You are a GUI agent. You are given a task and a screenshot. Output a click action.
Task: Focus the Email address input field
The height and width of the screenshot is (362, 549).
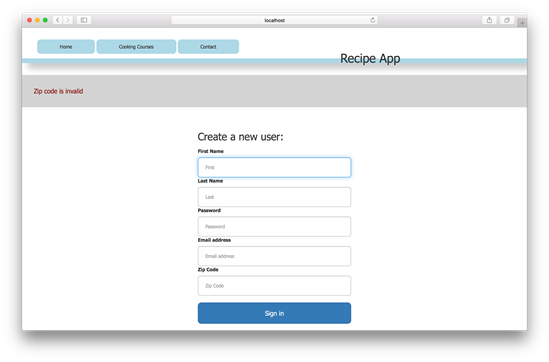pos(274,256)
